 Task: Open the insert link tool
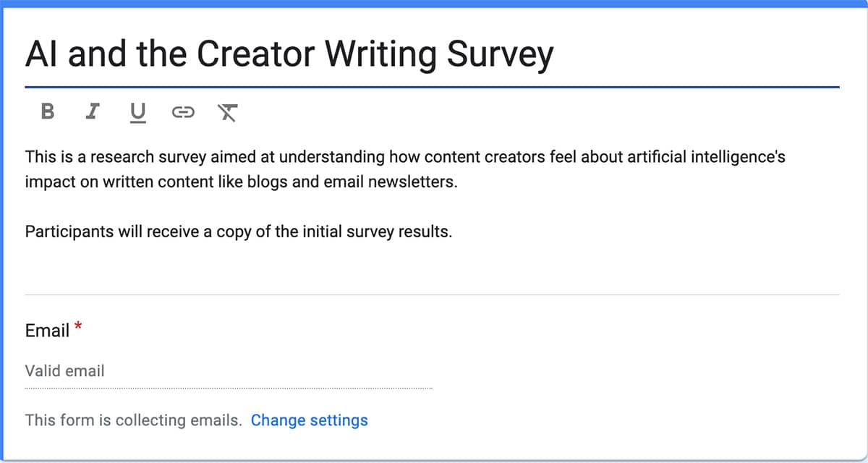pos(183,112)
